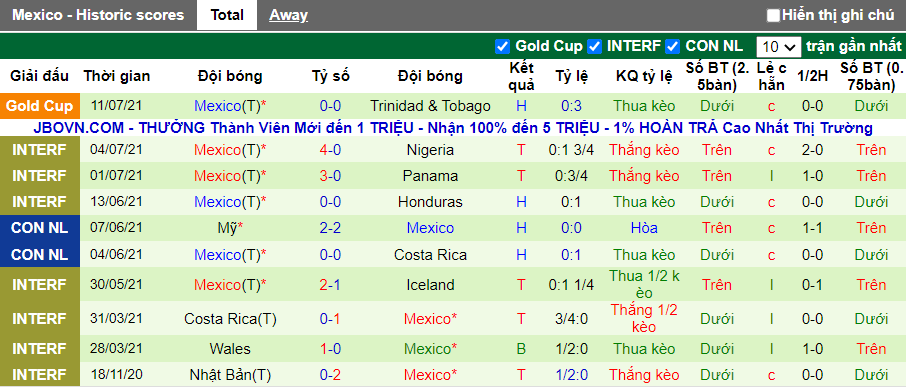Screen dimensions: 906x387
Task: Select the Total tab
Action: pos(227,16)
